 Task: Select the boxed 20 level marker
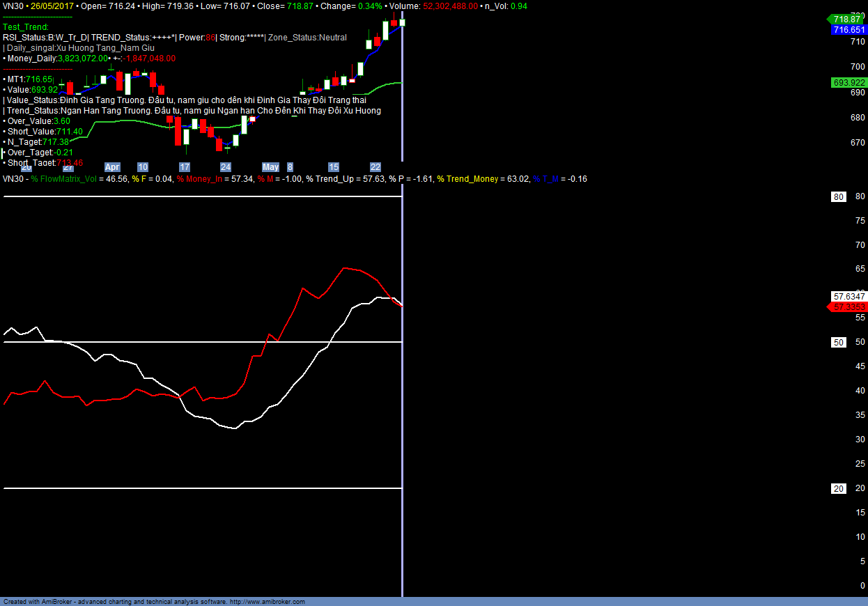[x=839, y=488]
